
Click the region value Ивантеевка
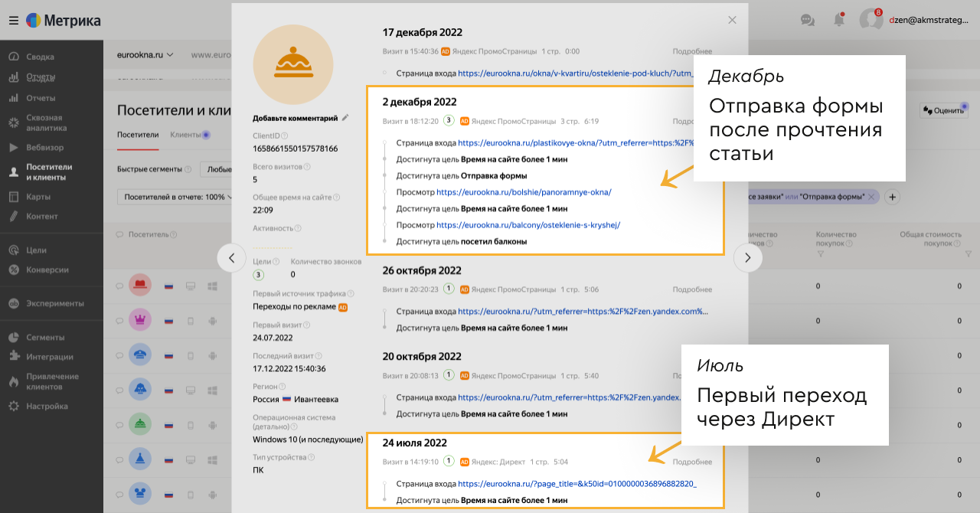[x=315, y=400]
